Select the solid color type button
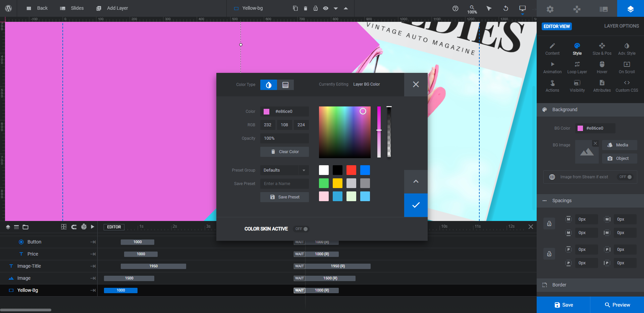Screen dimensions: 644x313 [269, 85]
